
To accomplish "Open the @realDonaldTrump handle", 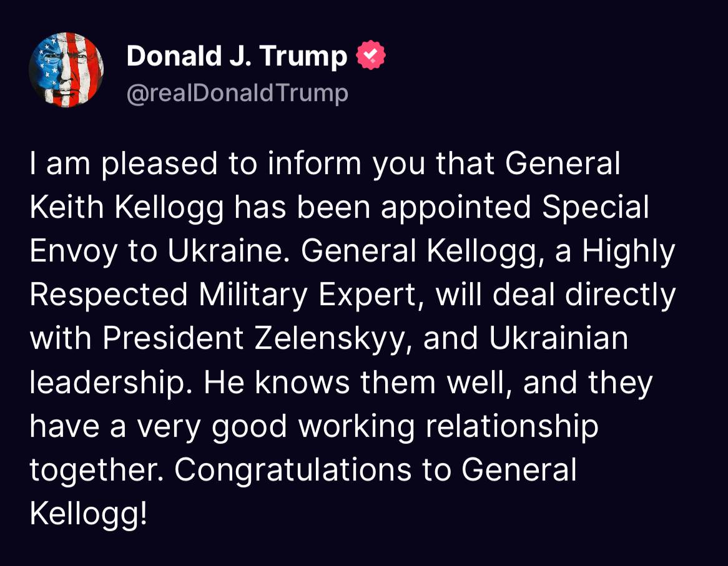I will pyautogui.click(x=237, y=93).
